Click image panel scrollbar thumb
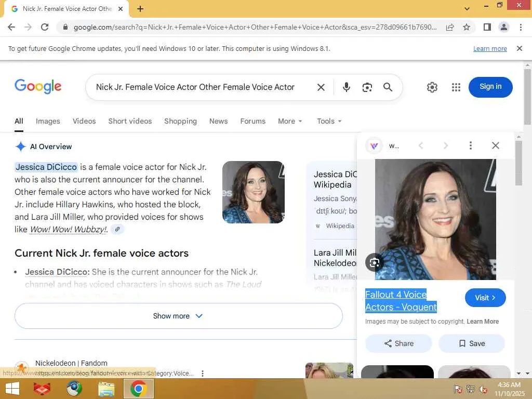Viewport: 532px width, 399px height. [518, 164]
